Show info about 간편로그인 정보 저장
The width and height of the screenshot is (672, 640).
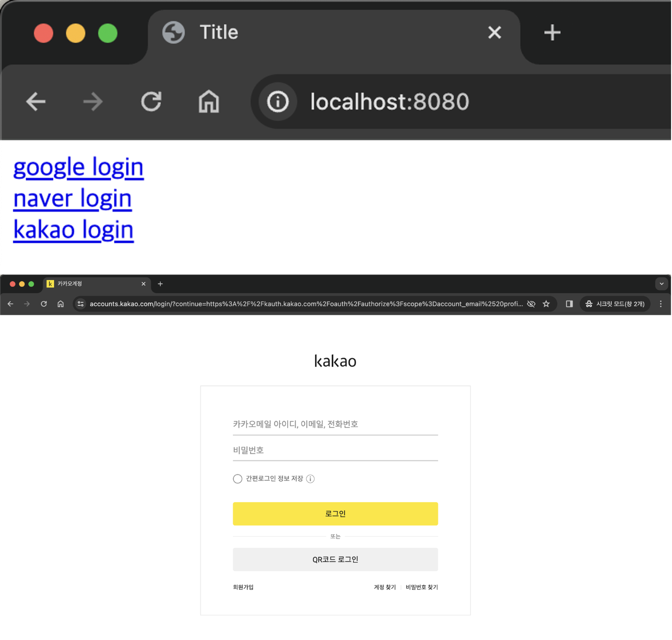coord(310,479)
